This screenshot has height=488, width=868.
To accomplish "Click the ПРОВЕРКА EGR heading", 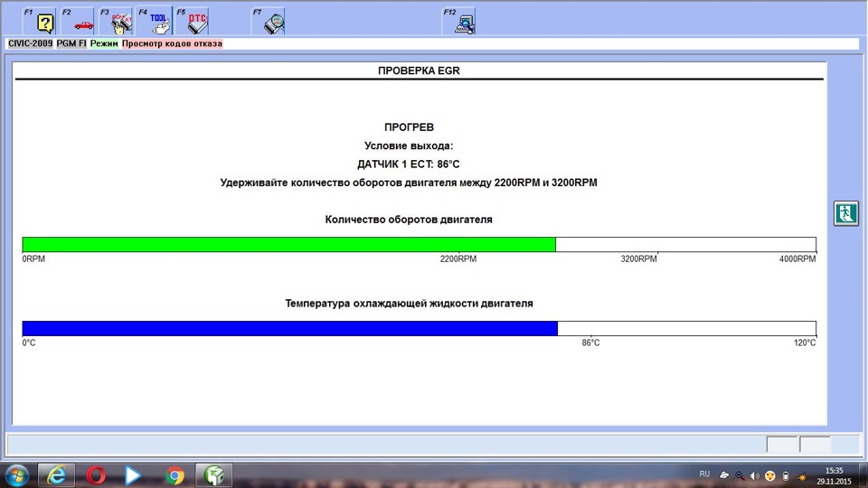I will 419,70.
